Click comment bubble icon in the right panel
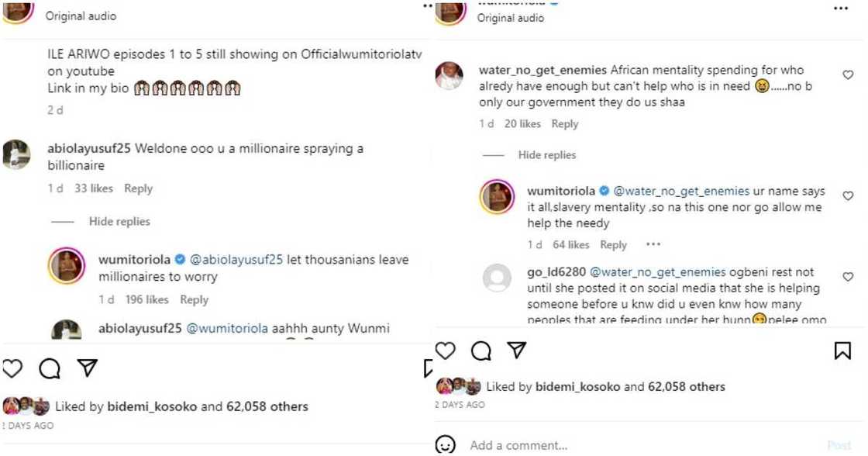The width and height of the screenshot is (868, 456). pos(481,351)
